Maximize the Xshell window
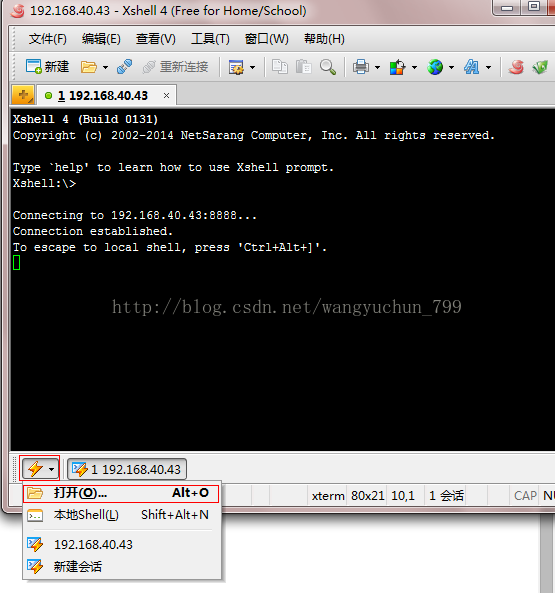 click(x=534, y=7)
